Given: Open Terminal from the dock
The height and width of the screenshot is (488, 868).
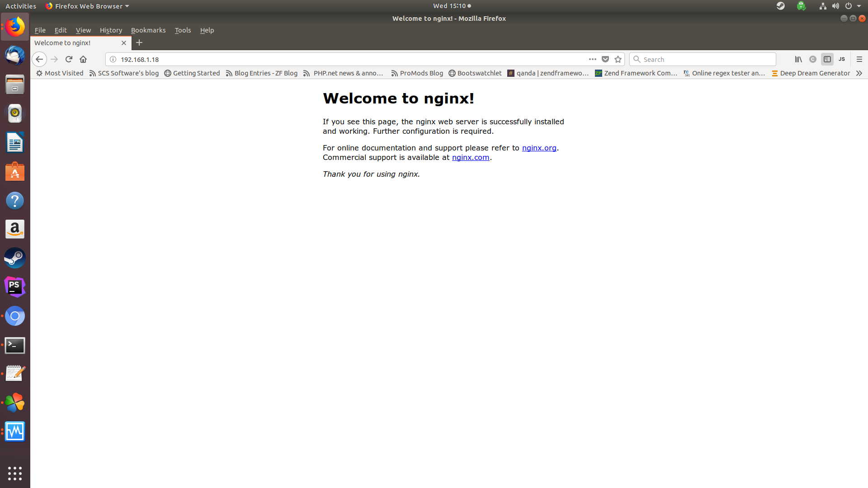Looking at the screenshot, I should 15,346.
